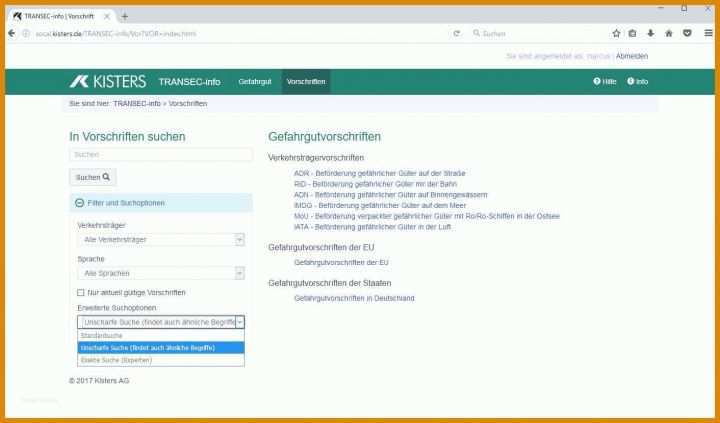Image resolution: width=720 pixels, height=423 pixels.
Task: Click TRANSEC-info in the breadcrumb
Action: click(137, 104)
